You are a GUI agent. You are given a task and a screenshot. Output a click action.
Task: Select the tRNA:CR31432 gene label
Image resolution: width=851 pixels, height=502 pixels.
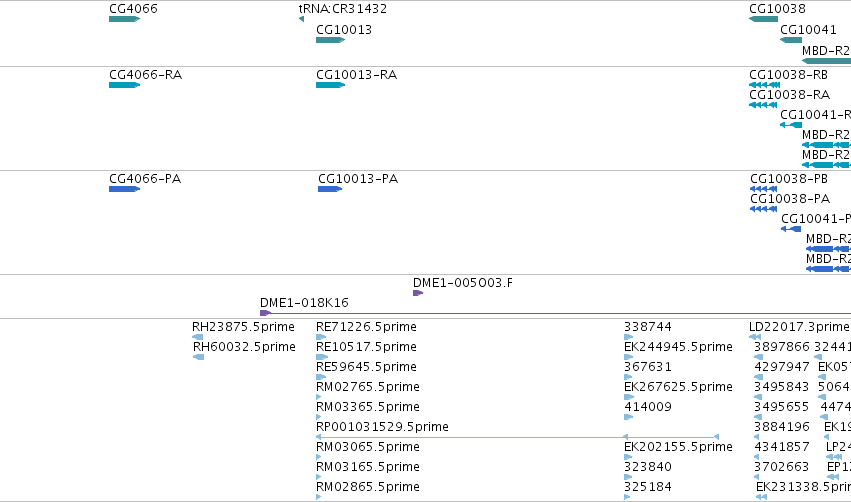343,9
